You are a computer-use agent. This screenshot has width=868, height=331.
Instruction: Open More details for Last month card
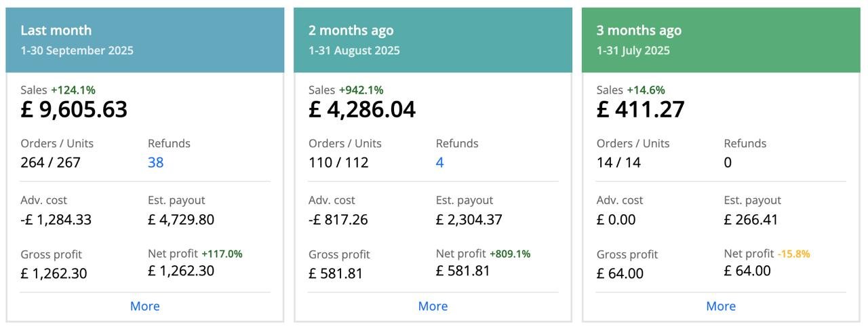tap(144, 306)
